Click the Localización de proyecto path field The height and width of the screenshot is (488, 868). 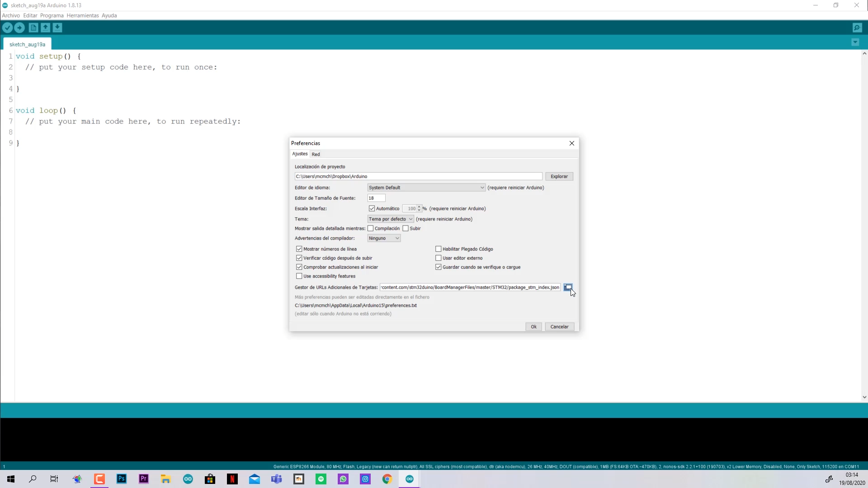(x=418, y=177)
